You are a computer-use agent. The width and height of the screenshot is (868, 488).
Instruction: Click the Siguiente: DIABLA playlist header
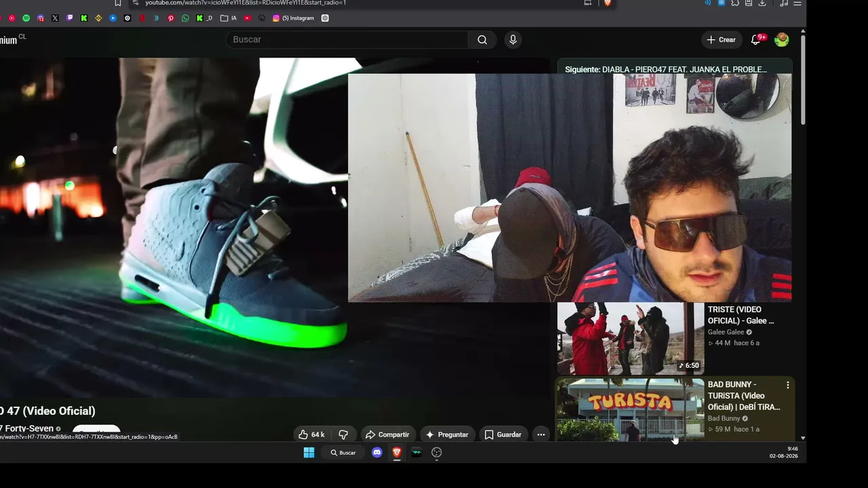coord(666,69)
